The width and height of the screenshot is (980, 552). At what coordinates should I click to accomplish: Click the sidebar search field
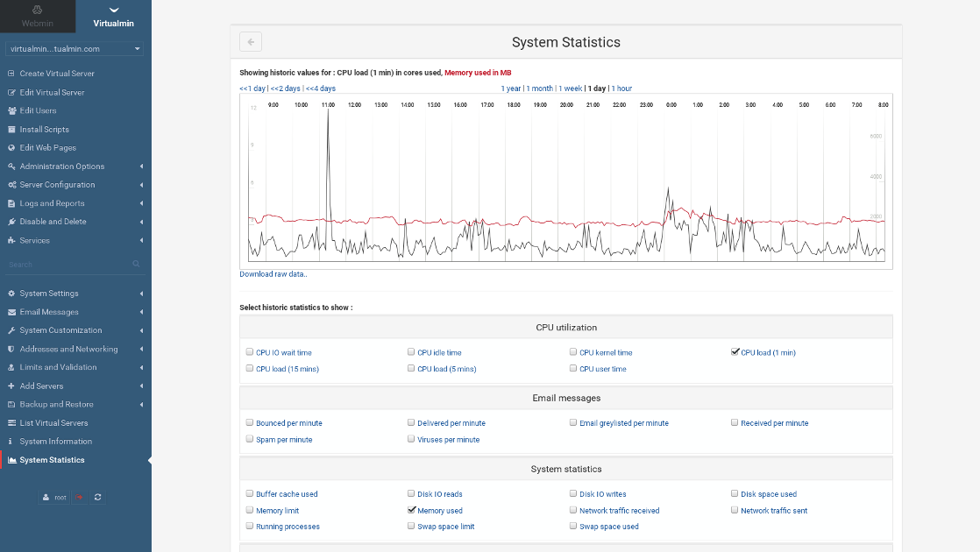(66, 264)
